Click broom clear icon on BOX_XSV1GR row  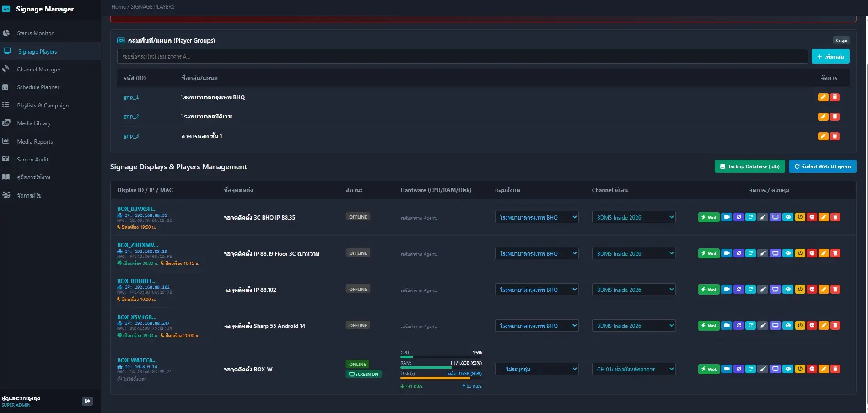click(x=763, y=326)
